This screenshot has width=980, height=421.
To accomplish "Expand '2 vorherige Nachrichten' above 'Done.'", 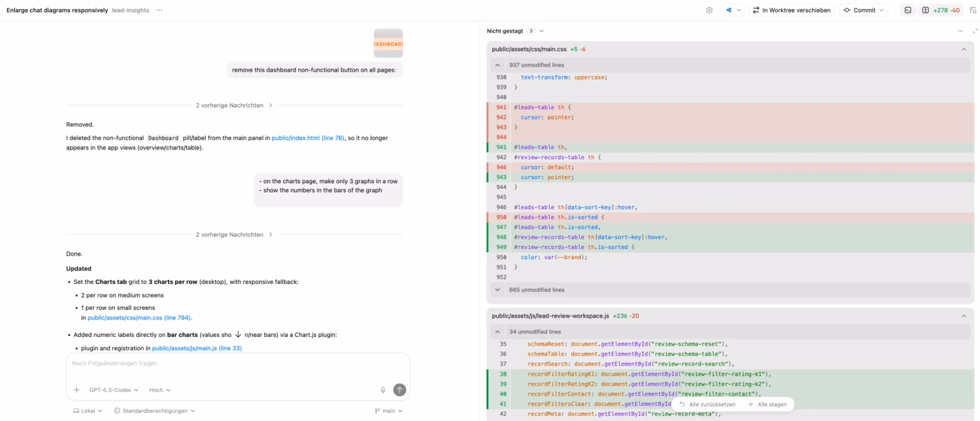I will click(234, 235).
